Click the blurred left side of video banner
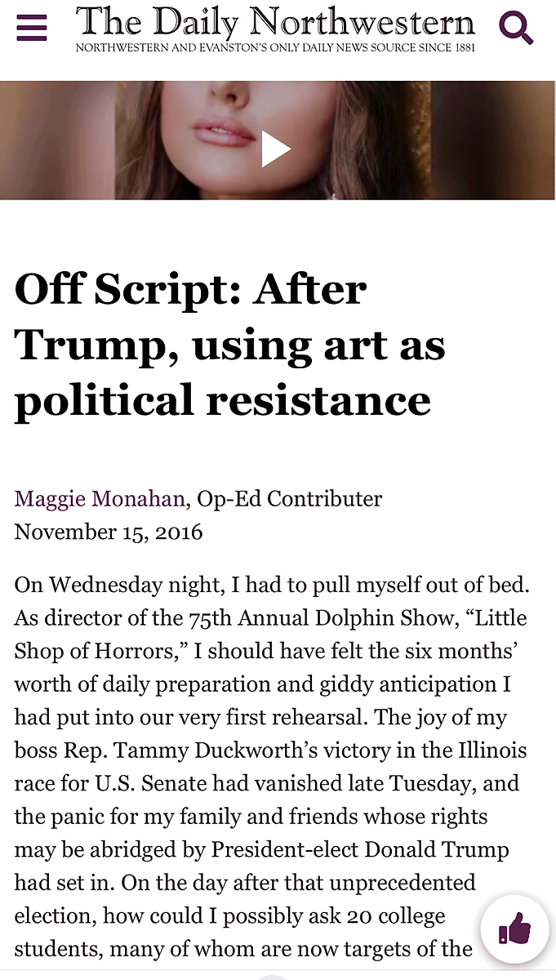The height and width of the screenshot is (980, 556). (x=57, y=140)
